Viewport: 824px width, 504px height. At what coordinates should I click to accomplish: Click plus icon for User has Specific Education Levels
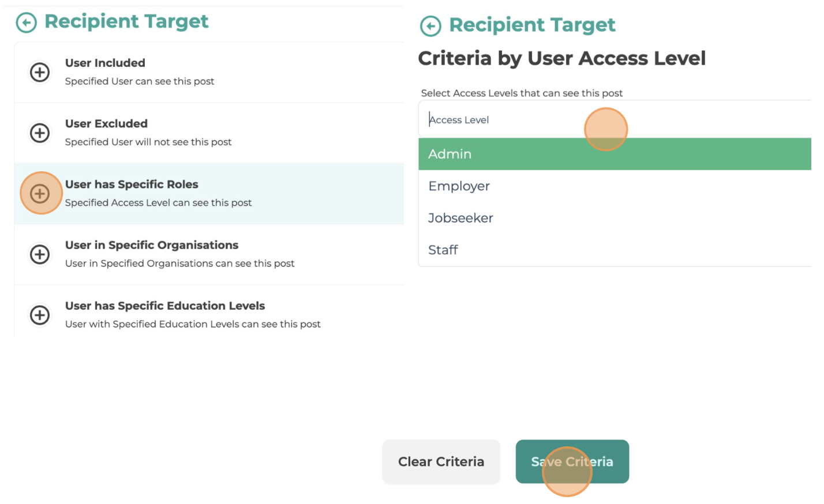point(40,315)
